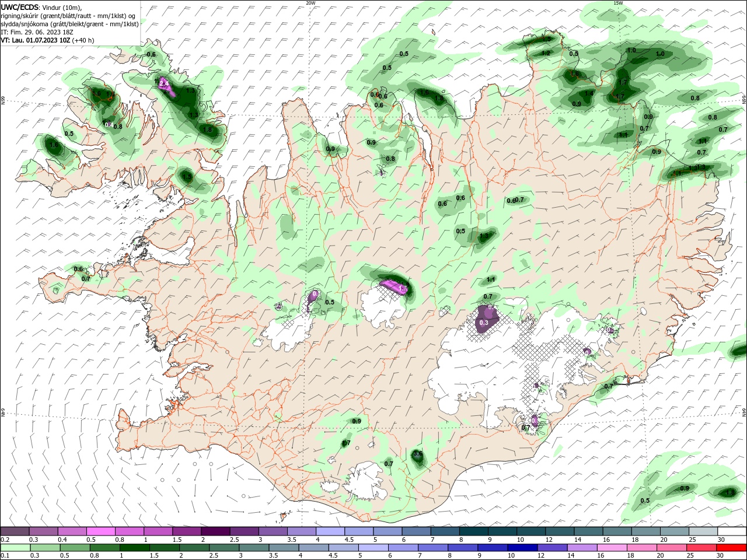Screen dimensions: 747x560
Task: Pick the grey-green 2.5 rain scale swatch
Action: (x=224, y=548)
